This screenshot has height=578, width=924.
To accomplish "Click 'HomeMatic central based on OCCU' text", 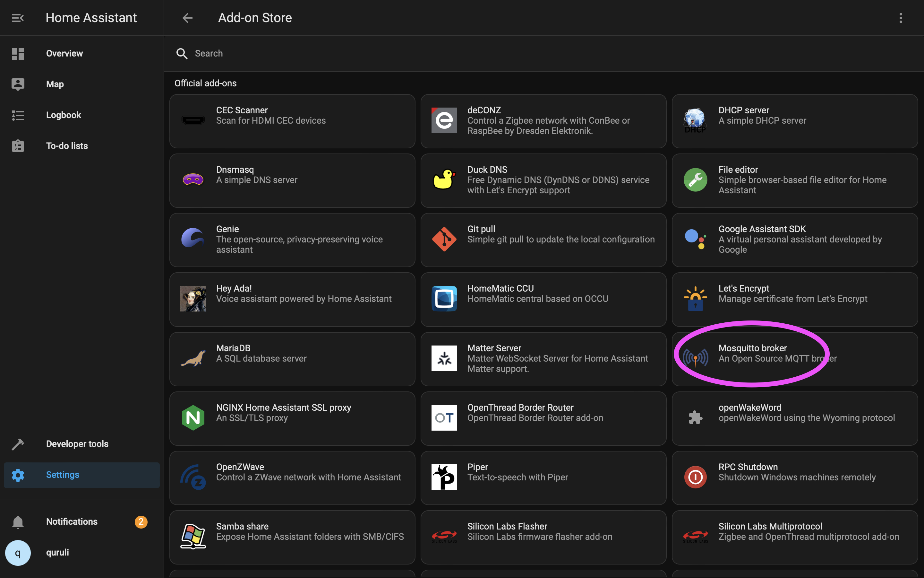I will point(538,299).
